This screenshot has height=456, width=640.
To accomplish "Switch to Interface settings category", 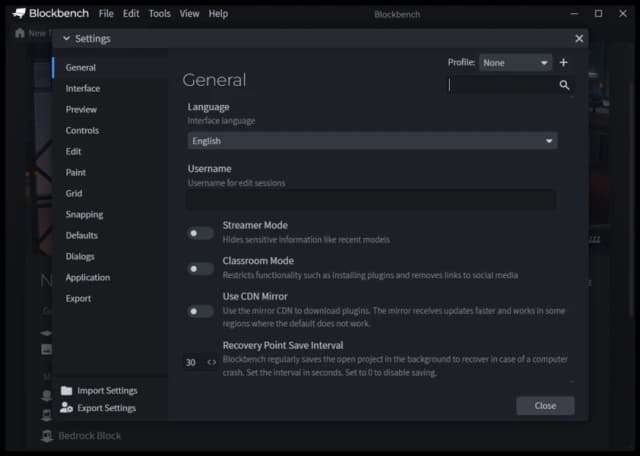I will coord(110,88).
